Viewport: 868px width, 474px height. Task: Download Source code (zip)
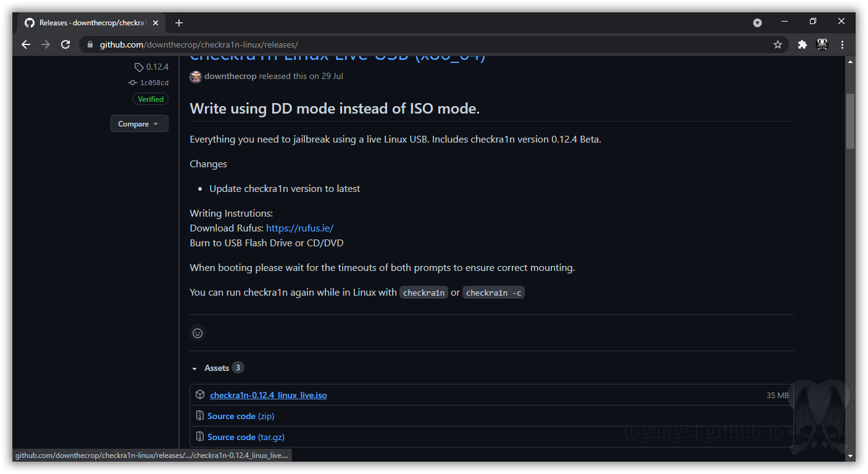(241, 416)
